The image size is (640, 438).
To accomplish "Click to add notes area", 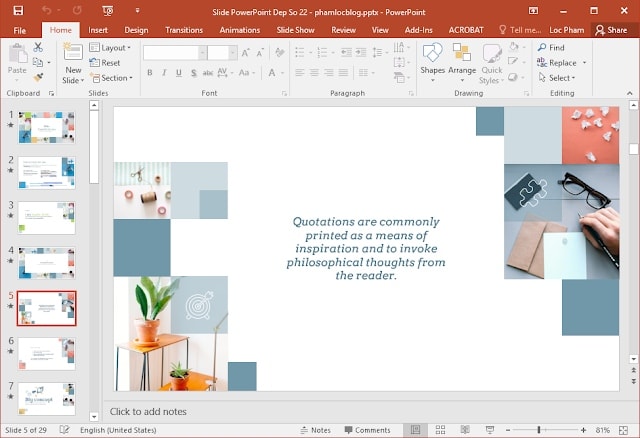I will [x=148, y=411].
